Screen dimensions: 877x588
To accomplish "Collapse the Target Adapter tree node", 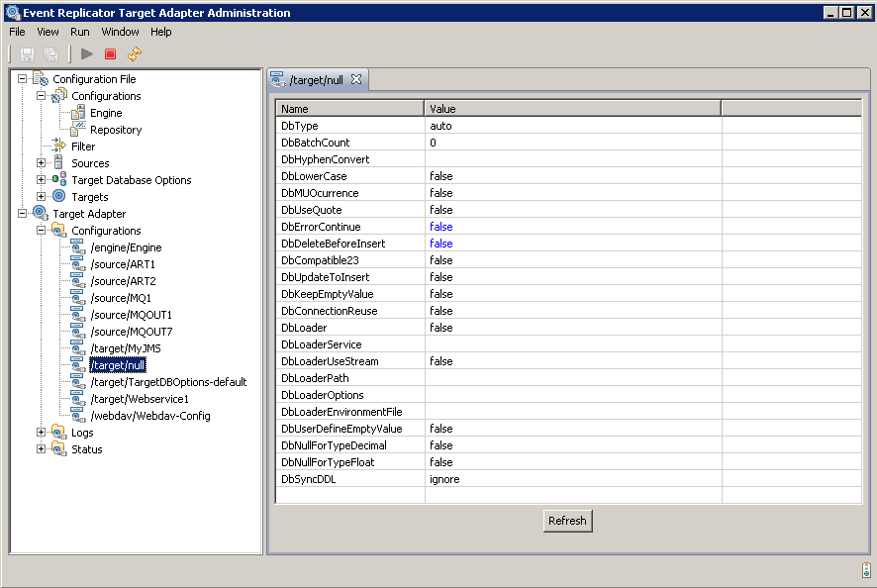I will pos(23,214).
